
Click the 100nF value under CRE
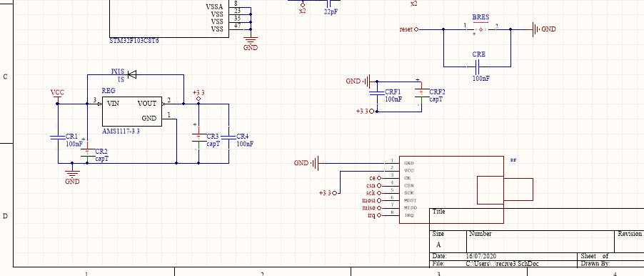coord(481,78)
